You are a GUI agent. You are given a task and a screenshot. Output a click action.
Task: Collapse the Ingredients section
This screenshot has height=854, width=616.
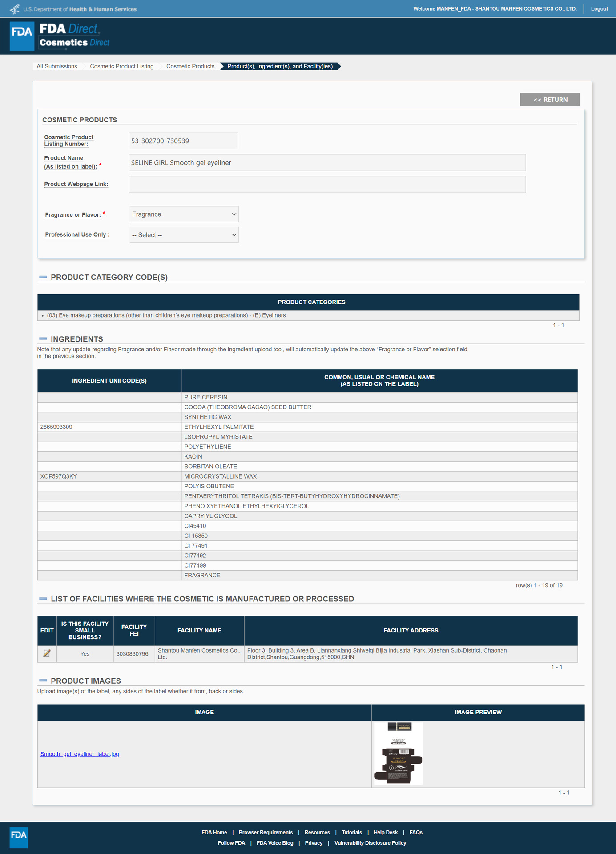tap(43, 339)
